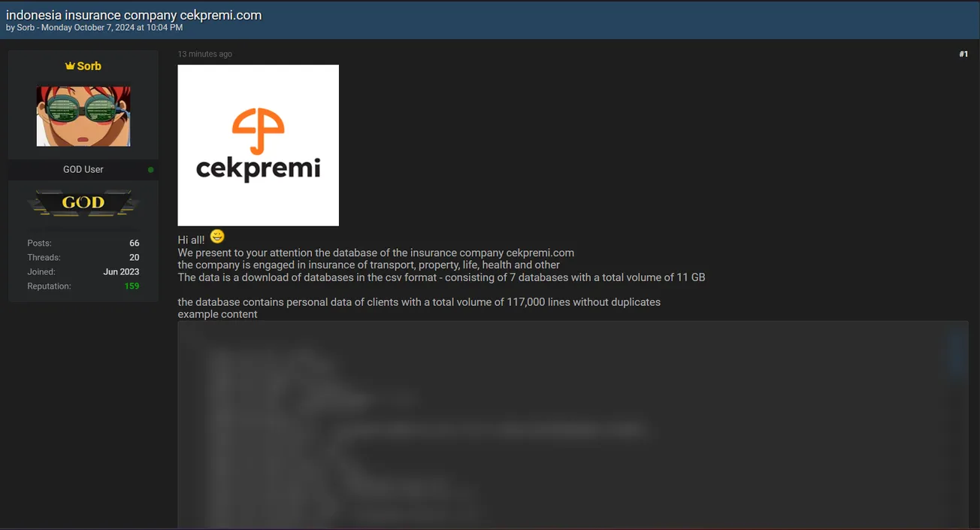Open the reputation score 159
Image resolution: width=980 pixels, height=530 pixels.
(132, 286)
